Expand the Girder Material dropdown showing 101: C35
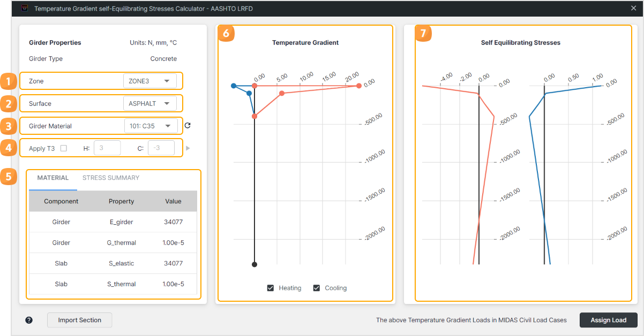644x336 pixels. (151, 125)
